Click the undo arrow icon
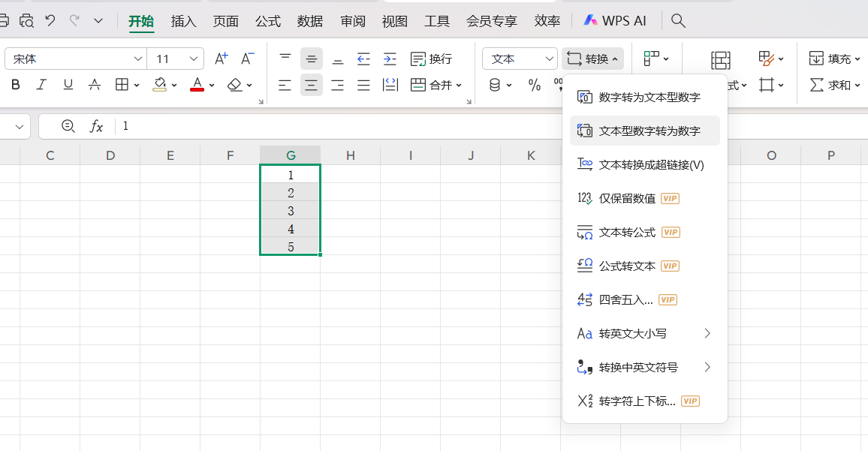868x451 pixels. (x=50, y=21)
